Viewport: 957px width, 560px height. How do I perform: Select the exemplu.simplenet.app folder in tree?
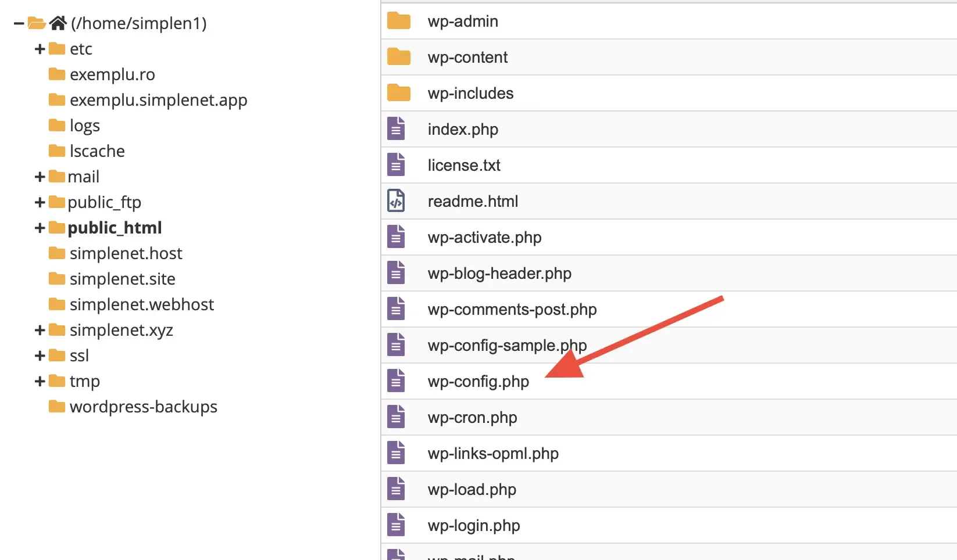[x=158, y=100]
